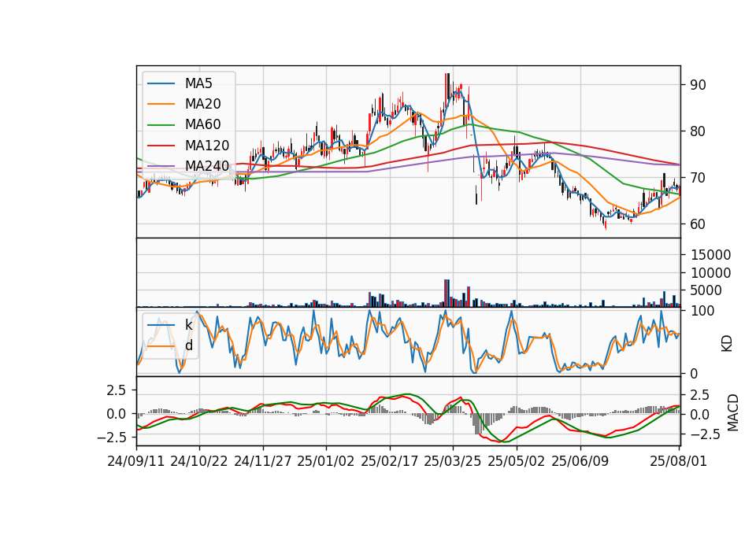This screenshot has width=756, height=543.
Task: Click the KD panel axis title
Action: click(x=727, y=343)
